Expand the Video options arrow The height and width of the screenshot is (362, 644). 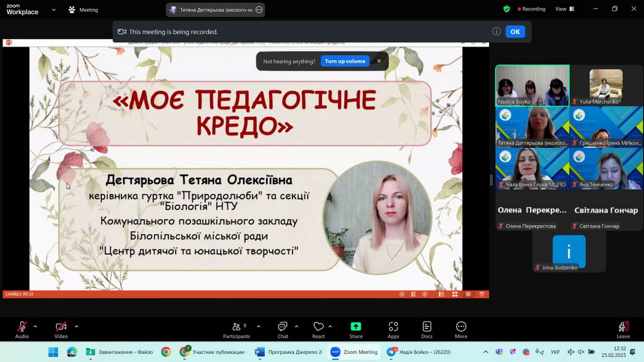76,326
